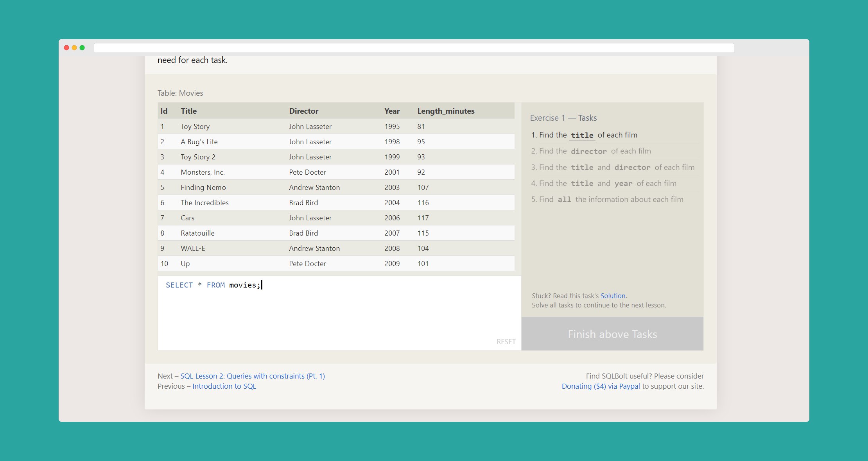
Task: Click John Lasseter in the Cars row
Action: (310, 218)
